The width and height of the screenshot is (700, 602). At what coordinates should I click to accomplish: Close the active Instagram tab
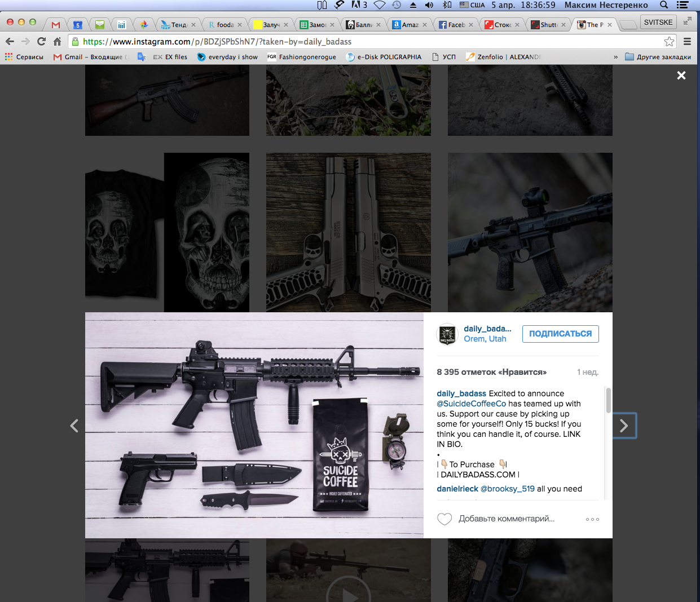click(x=610, y=25)
